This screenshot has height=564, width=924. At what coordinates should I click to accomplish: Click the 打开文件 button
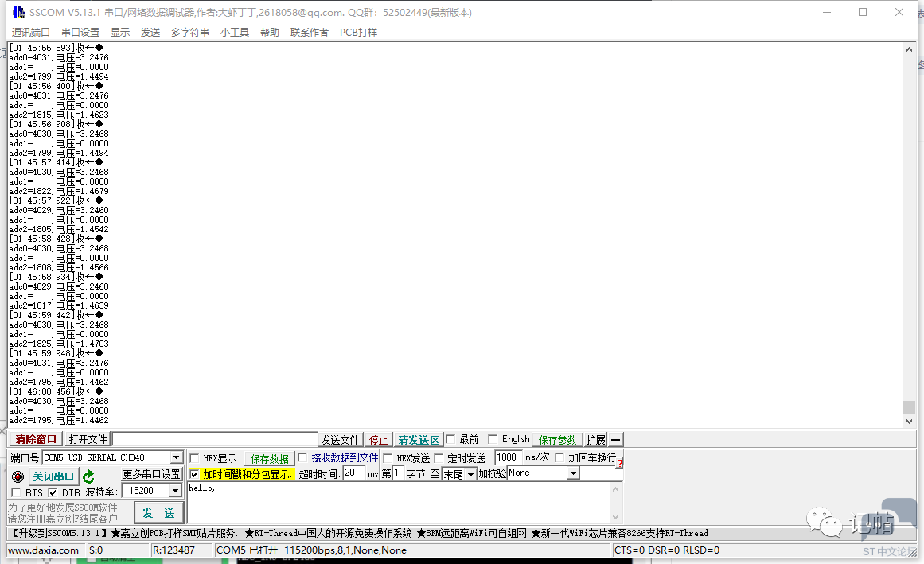(x=88, y=439)
